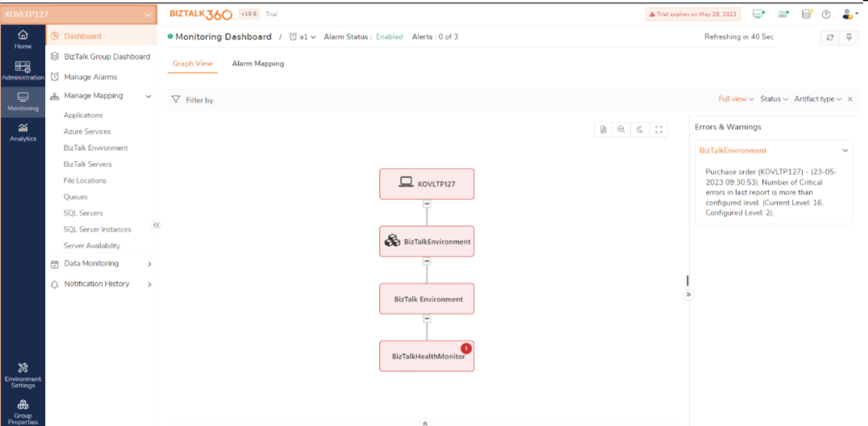Open the Artifact type filter dropdown
The height and width of the screenshot is (426, 868).
pos(817,99)
